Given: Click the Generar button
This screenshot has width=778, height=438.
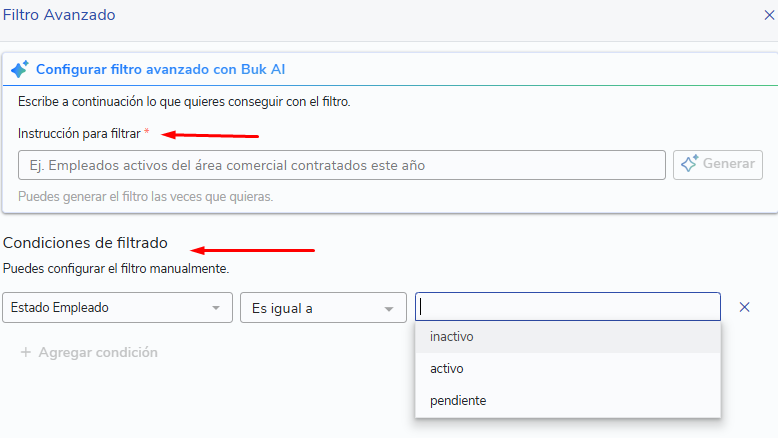Looking at the screenshot, I should (x=717, y=165).
